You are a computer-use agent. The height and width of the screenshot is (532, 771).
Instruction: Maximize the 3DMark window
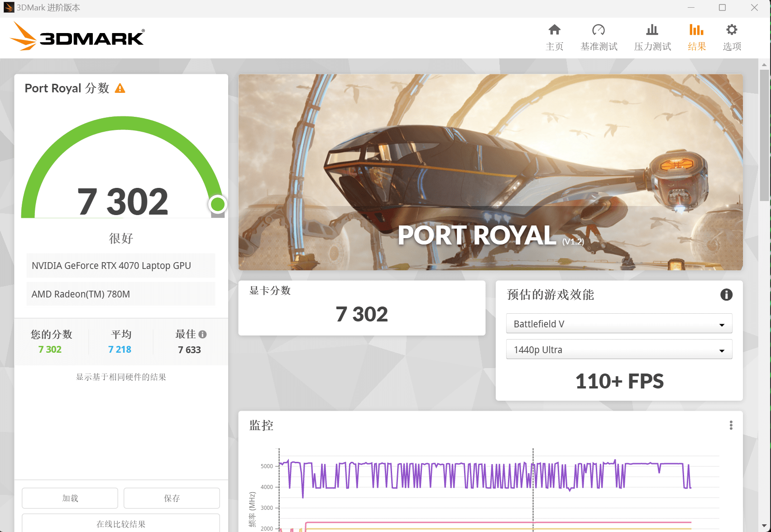[x=722, y=8]
